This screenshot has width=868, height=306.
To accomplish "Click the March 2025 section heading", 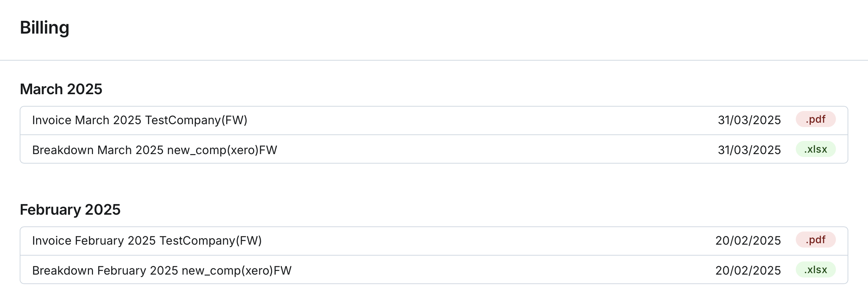I will point(61,89).
